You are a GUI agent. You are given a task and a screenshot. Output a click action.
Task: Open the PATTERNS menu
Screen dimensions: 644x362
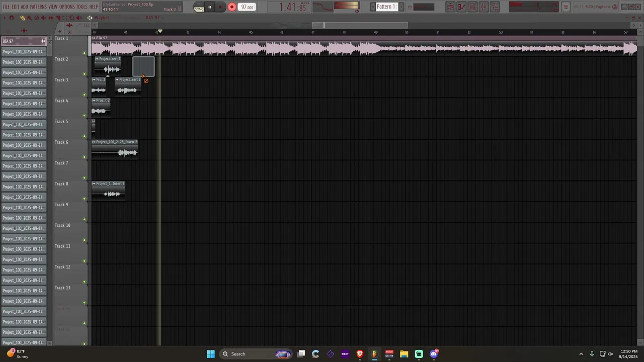pos(38,7)
